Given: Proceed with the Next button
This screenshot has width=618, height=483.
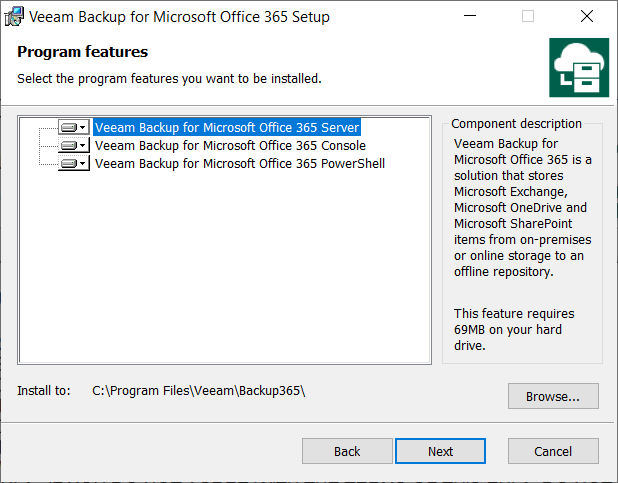Looking at the screenshot, I should pos(440,451).
